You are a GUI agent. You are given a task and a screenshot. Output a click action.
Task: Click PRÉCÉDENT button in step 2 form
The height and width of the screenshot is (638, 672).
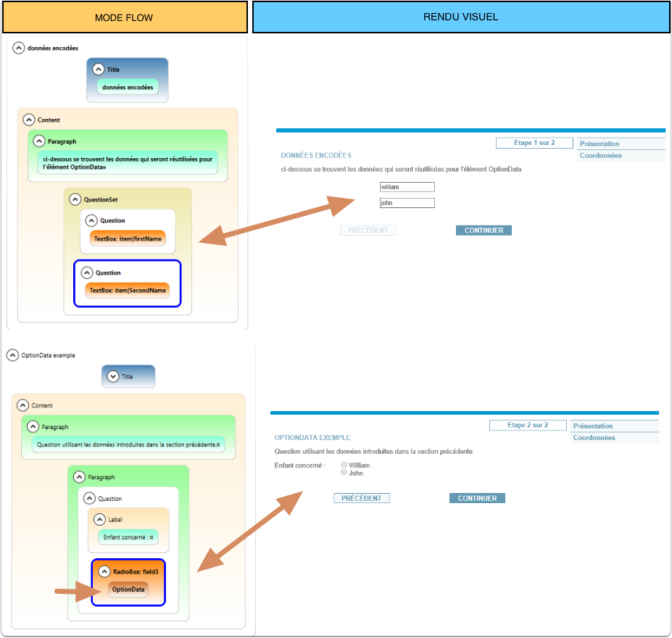click(362, 498)
